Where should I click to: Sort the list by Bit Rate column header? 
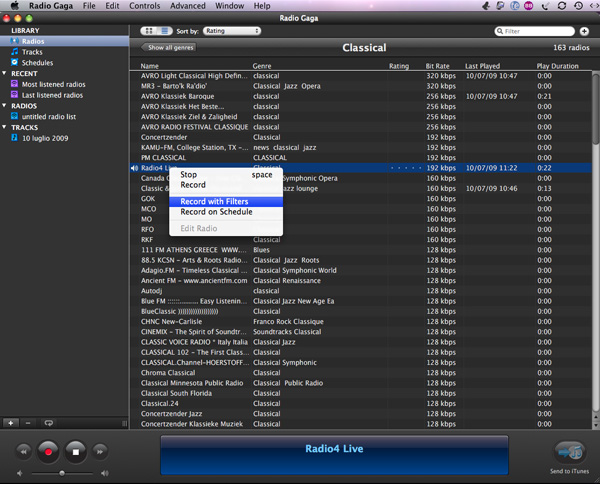click(437, 66)
